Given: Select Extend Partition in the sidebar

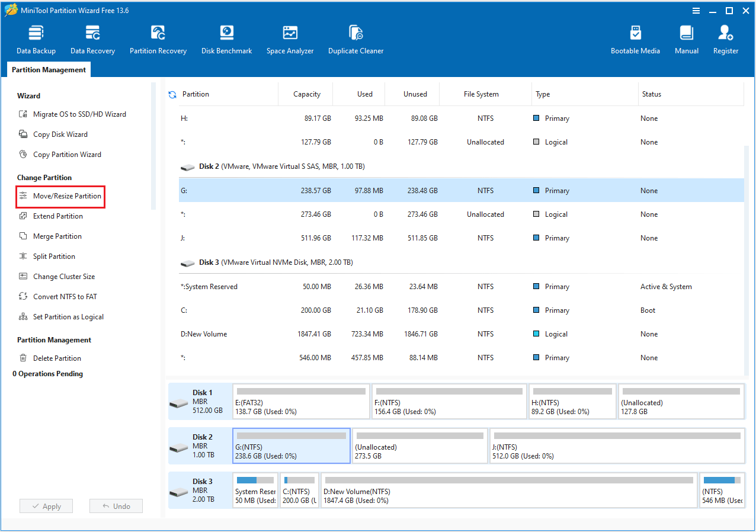Looking at the screenshot, I should [51, 216].
